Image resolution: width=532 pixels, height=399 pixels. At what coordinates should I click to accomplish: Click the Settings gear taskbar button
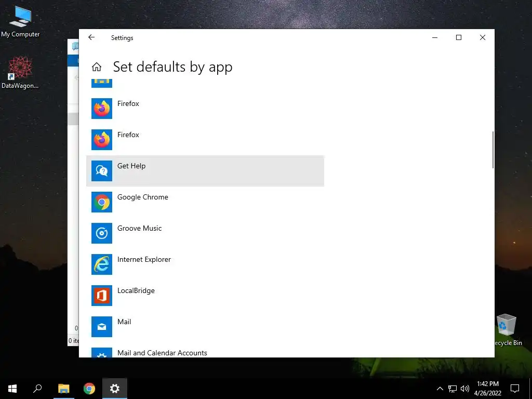(115, 389)
